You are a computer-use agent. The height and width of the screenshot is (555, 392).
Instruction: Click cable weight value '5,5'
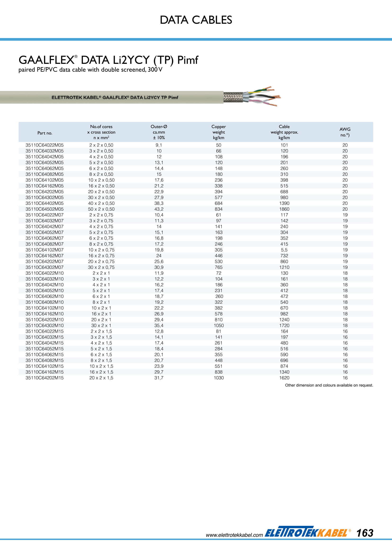pos(284,250)
